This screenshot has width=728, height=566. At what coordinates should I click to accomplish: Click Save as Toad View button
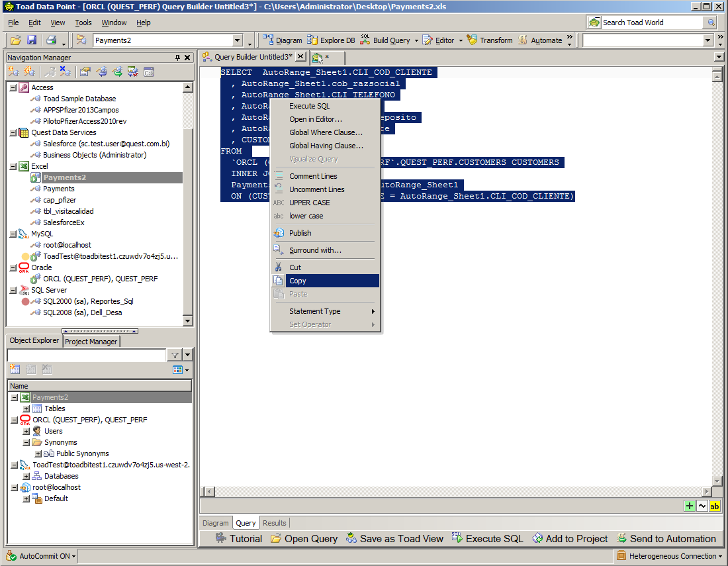(x=395, y=539)
